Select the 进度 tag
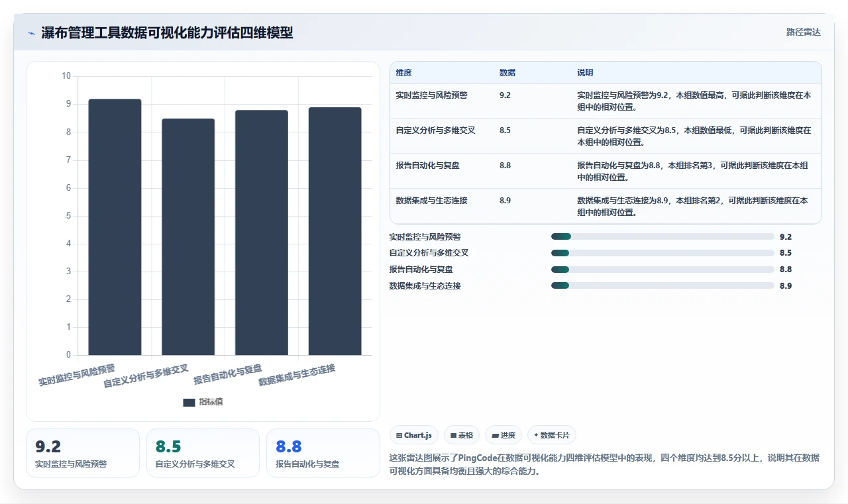Viewport: 848px width, 504px height. tap(503, 435)
